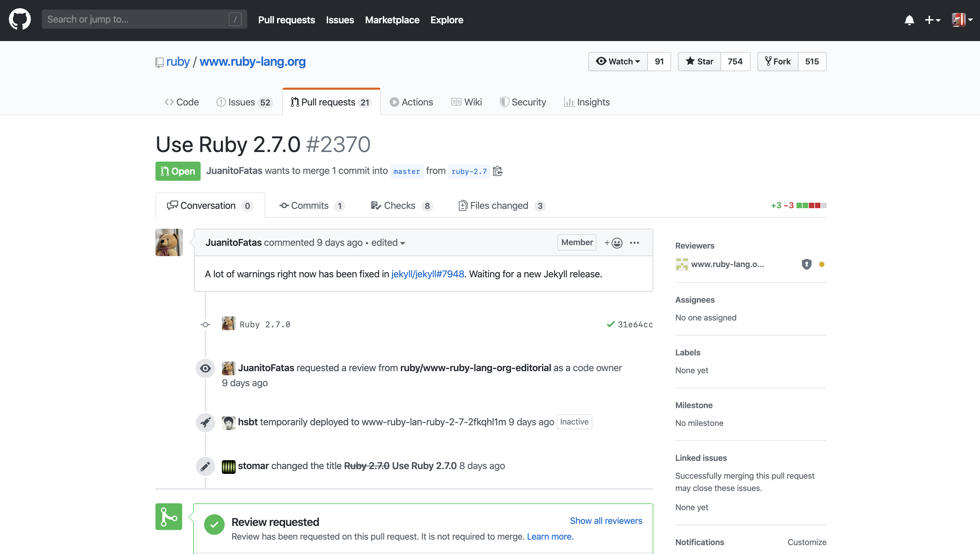Focus the Search or jump to field
The width and height of the screenshot is (980, 554).
point(144,20)
